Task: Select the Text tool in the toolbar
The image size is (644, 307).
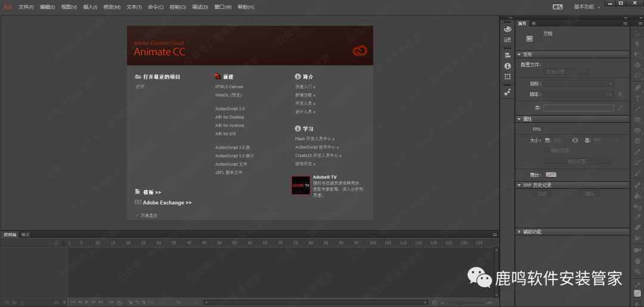Action: click(637, 98)
